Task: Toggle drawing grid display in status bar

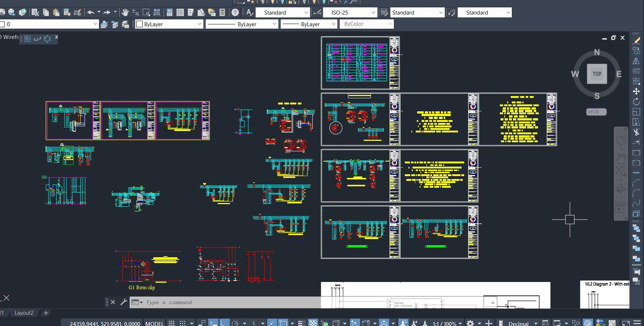Action: point(172,323)
